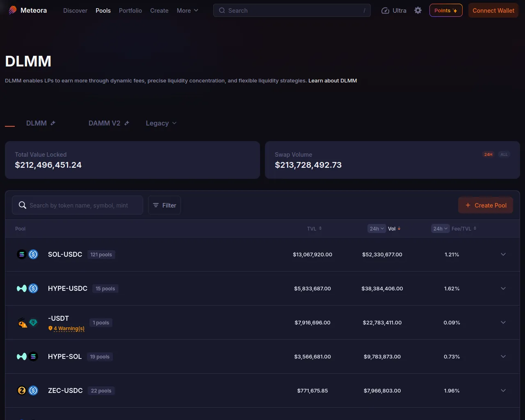Image resolution: width=525 pixels, height=420 pixels.
Task: Click the Connect Wallet button
Action: coord(493,11)
